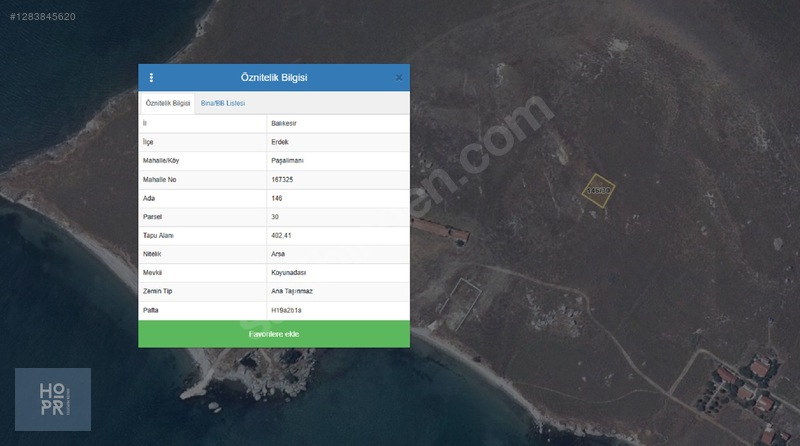Image resolution: width=800 pixels, height=446 pixels.
Task: Click the Favorilere ekle button
Action: point(274,334)
